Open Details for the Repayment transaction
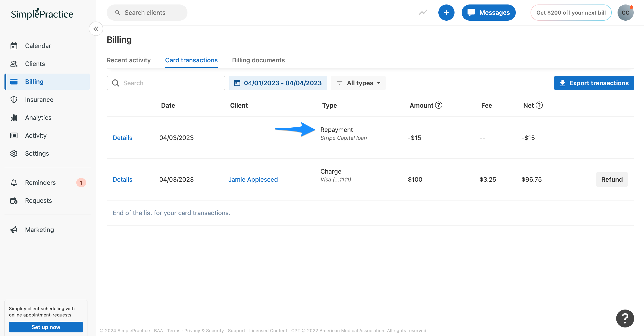Image resolution: width=644 pixels, height=336 pixels. tap(122, 138)
